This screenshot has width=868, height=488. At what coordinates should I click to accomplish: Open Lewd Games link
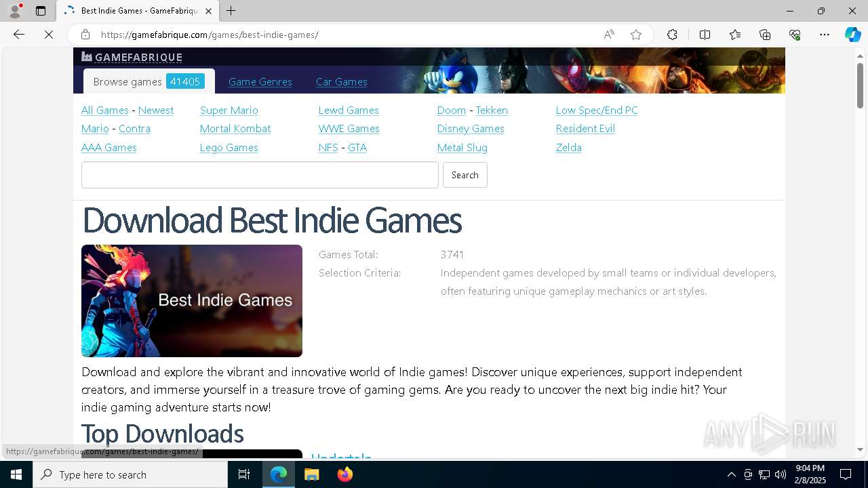[349, 110]
